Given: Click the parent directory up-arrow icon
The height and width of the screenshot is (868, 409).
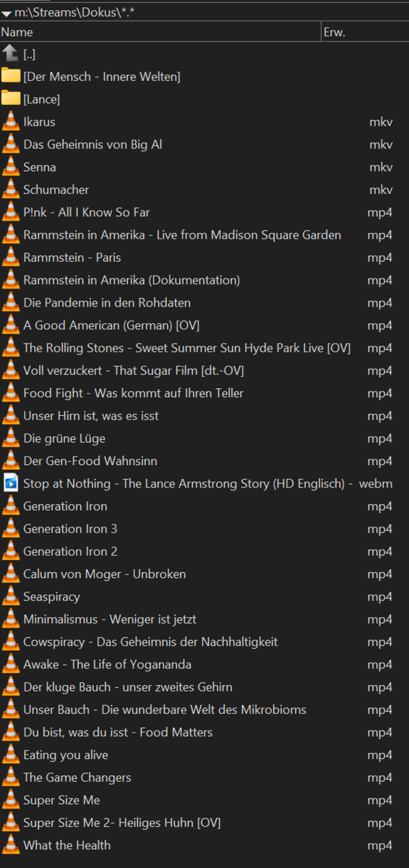Looking at the screenshot, I should point(10,54).
